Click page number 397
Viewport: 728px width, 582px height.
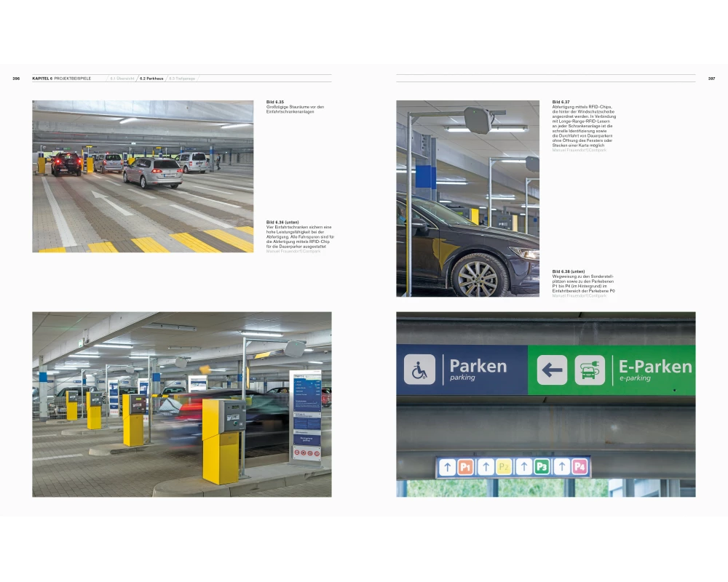(x=711, y=78)
